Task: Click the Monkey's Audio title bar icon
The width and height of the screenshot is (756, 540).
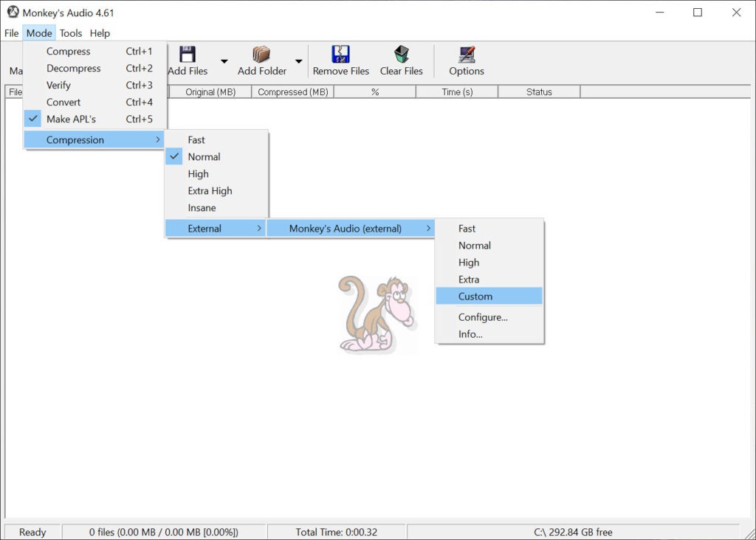Action: point(13,13)
